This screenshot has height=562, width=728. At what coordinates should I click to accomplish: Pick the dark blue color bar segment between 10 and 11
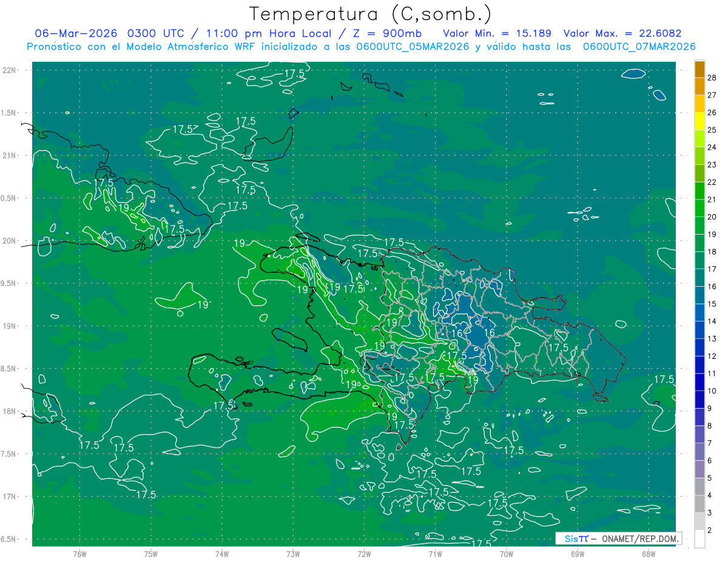coord(699,382)
